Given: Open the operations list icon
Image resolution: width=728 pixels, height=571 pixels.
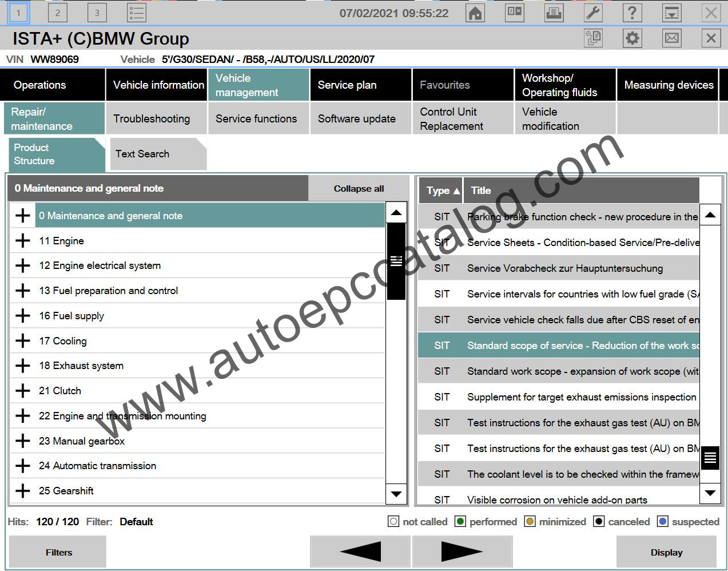Looking at the screenshot, I should (x=136, y=13).
